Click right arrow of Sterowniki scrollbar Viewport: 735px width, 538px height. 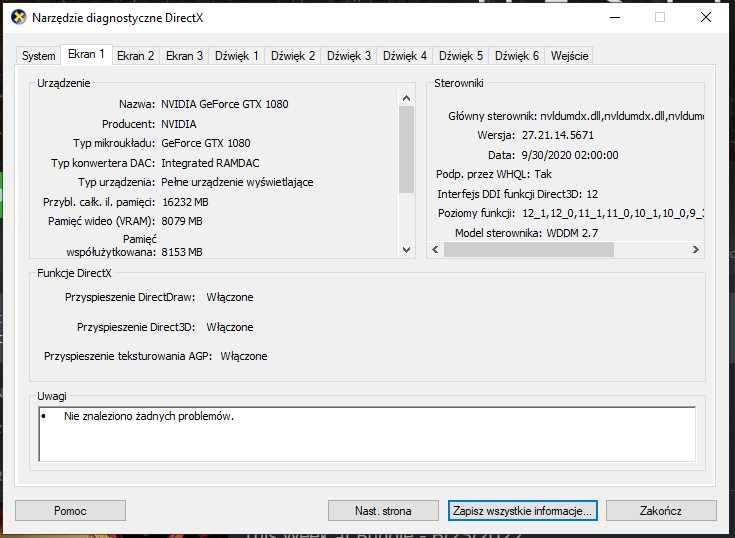tap(696, 249)
